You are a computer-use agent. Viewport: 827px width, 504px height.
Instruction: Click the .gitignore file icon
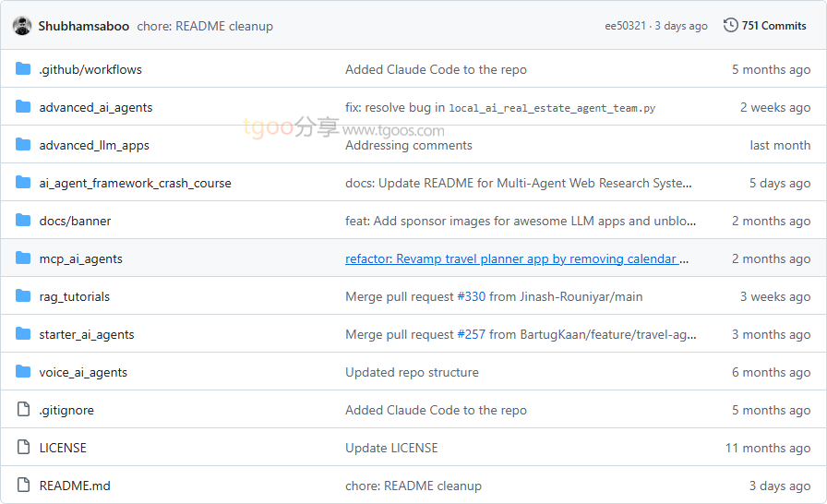(x=23, y=410)
